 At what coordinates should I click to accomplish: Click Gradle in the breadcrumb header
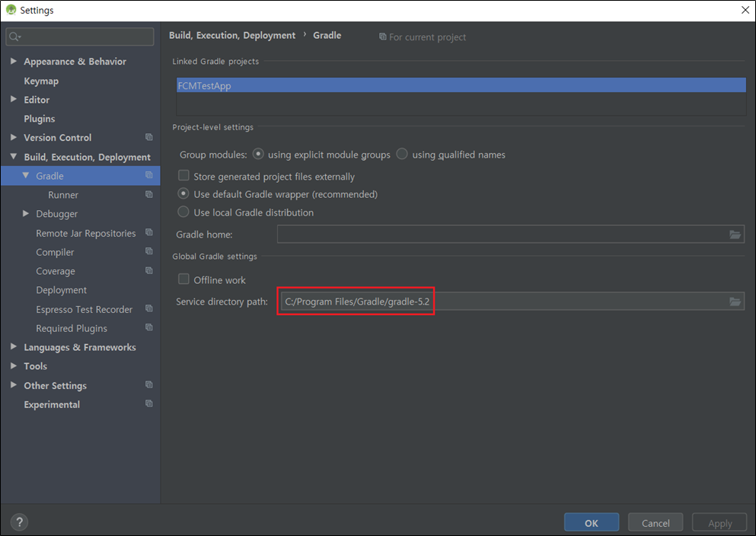pyautogui.click(x=327, y=35)
